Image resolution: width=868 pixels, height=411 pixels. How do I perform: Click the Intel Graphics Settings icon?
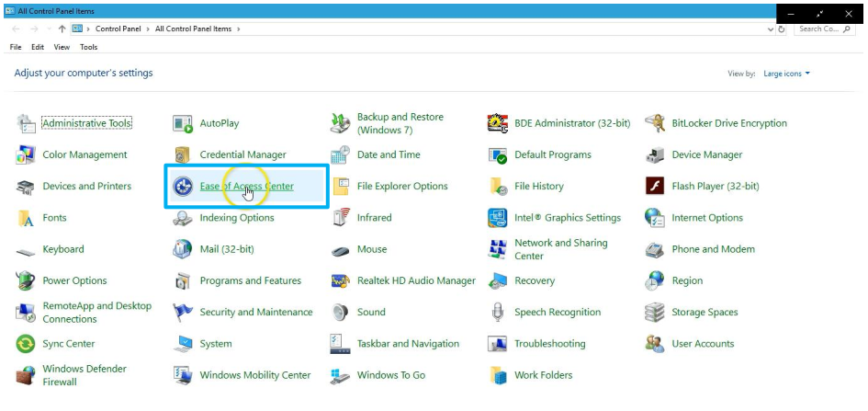[x=498, y=218]
